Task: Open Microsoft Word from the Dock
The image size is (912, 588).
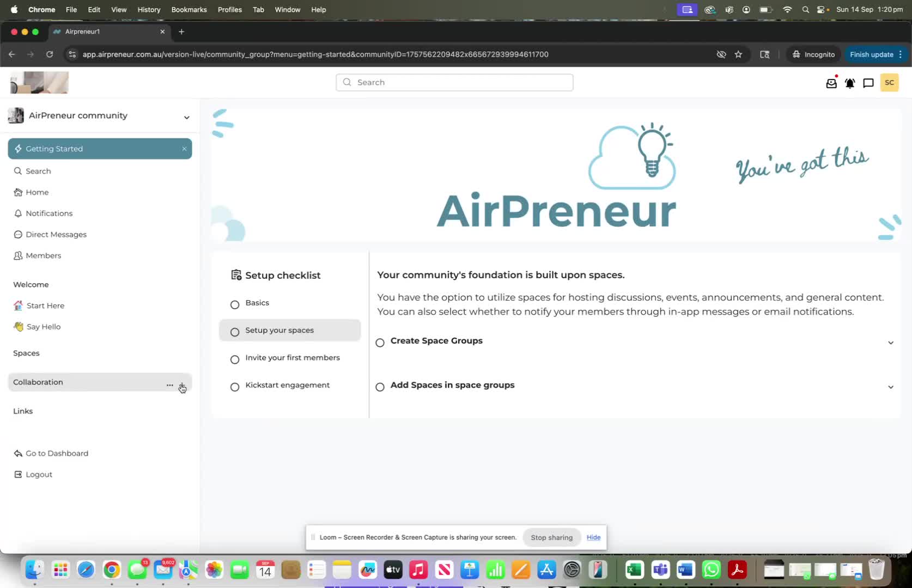Action: pyautogui.click(x=686, y=570)
